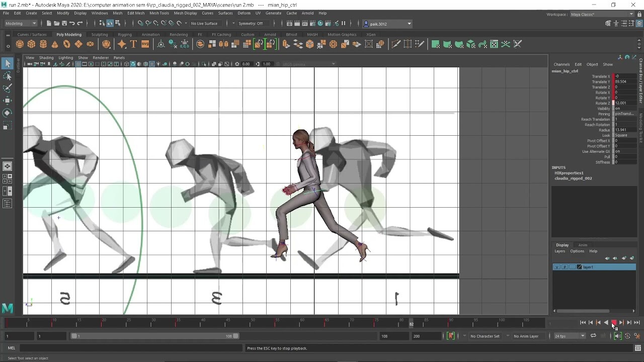
Task: Toggle the loop playback button
Action: tap(593, 336)
